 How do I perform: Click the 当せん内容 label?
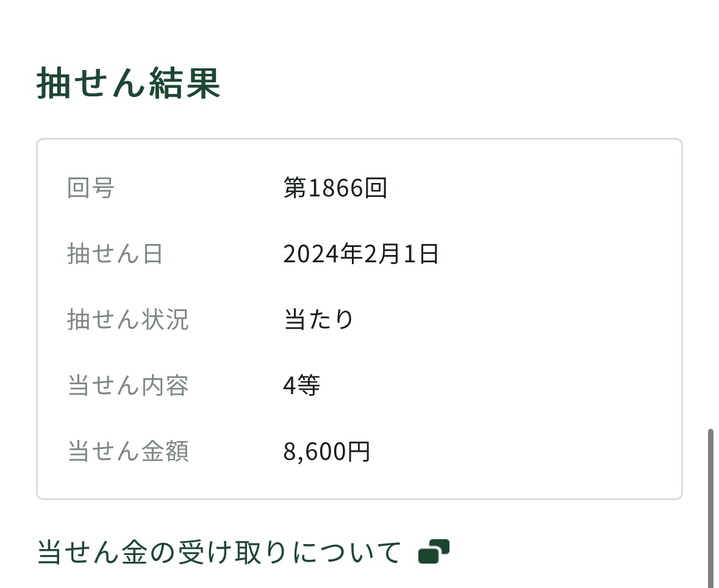(x=128, y=385)
